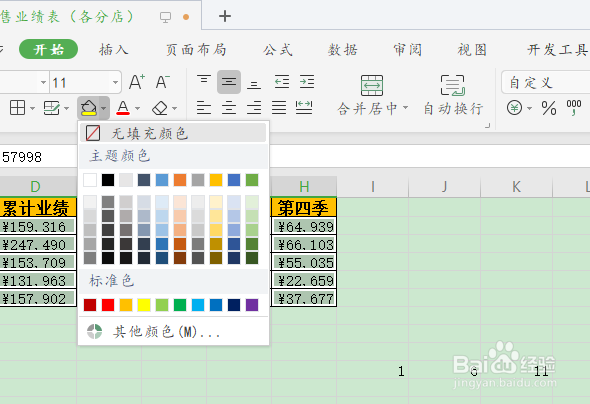Open the 数据 tab
Image resolution: width=590 pixels, height=404 pixels.
click(342, 49)
